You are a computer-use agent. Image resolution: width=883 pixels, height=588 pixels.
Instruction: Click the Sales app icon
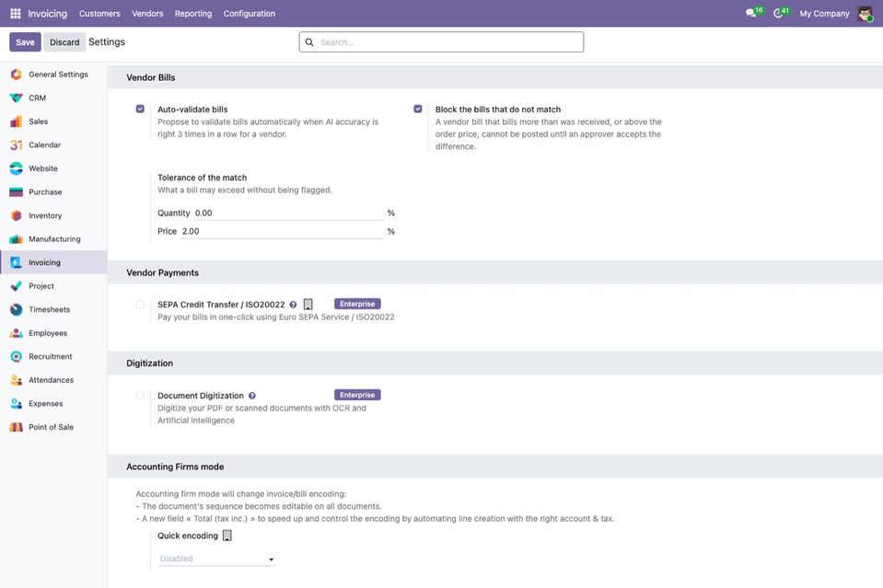(17, 121)
